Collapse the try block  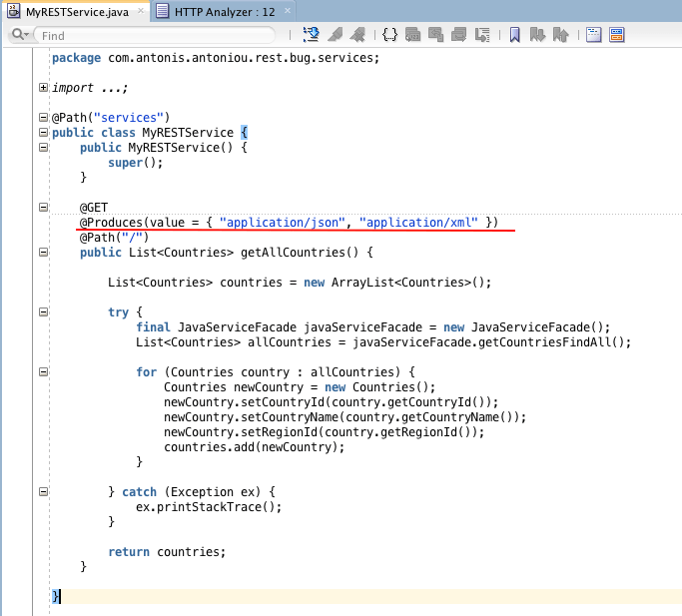click(x=43, y=311)
